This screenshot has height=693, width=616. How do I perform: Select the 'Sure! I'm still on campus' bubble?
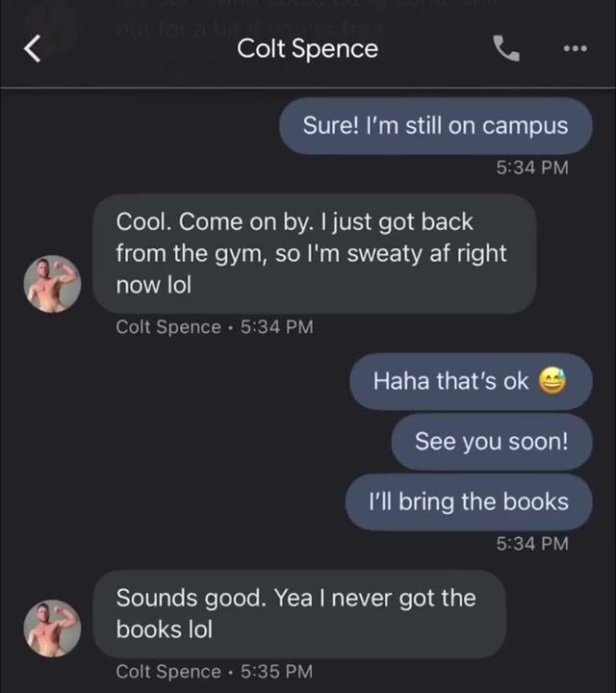tap(436, 126)
